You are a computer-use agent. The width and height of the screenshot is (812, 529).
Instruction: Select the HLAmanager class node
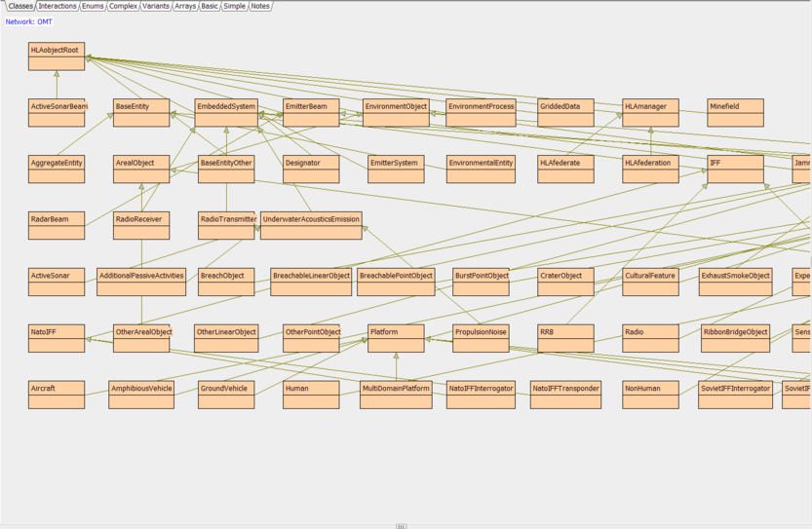pyautogui.click(x=650, y=113)
